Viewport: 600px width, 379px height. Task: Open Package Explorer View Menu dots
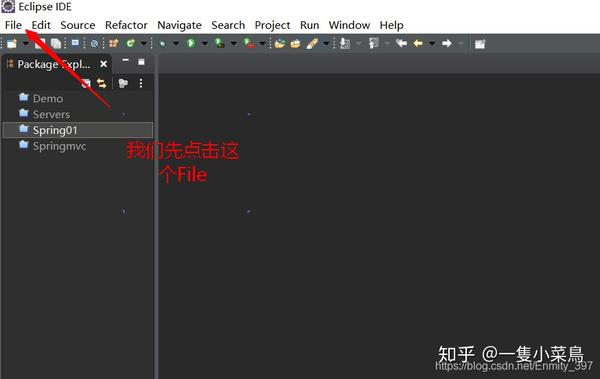141,83
